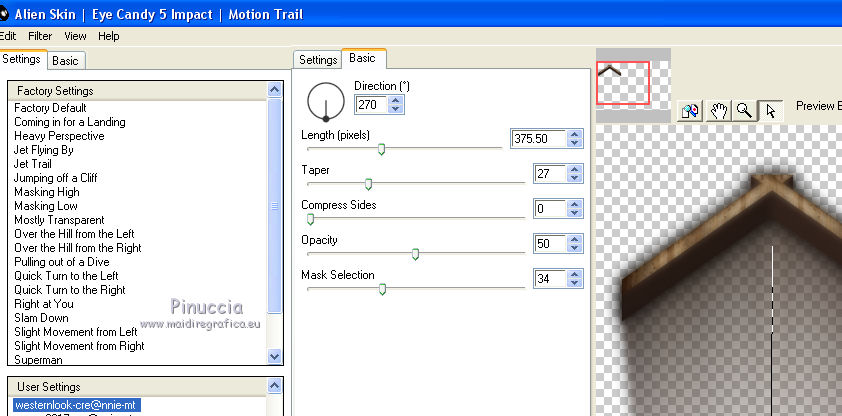This screenshot has height=416, width=842.
Task: Increase Mask Selection with up arrow
Action: pyautogui.click(x=575, y=274)
